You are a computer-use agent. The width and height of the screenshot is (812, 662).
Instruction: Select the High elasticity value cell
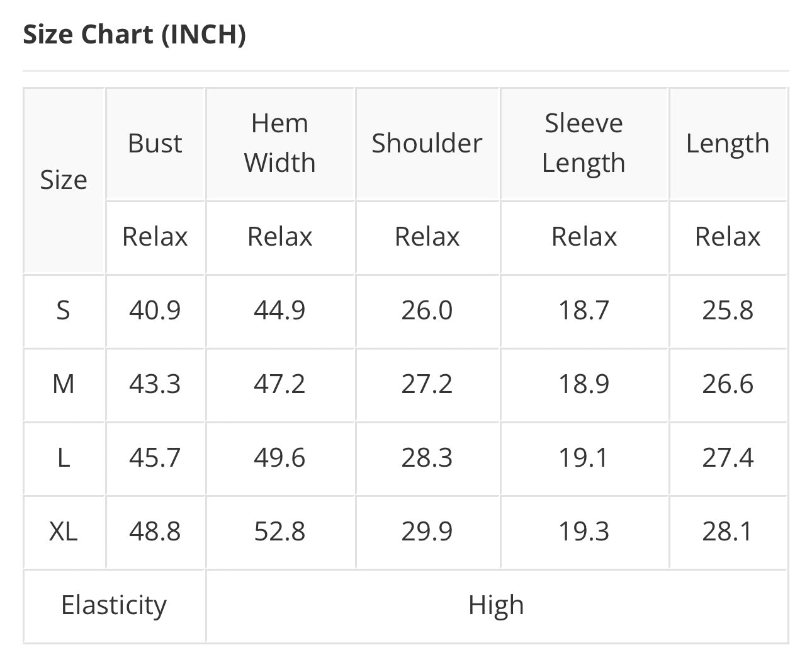tap(496, 605)
